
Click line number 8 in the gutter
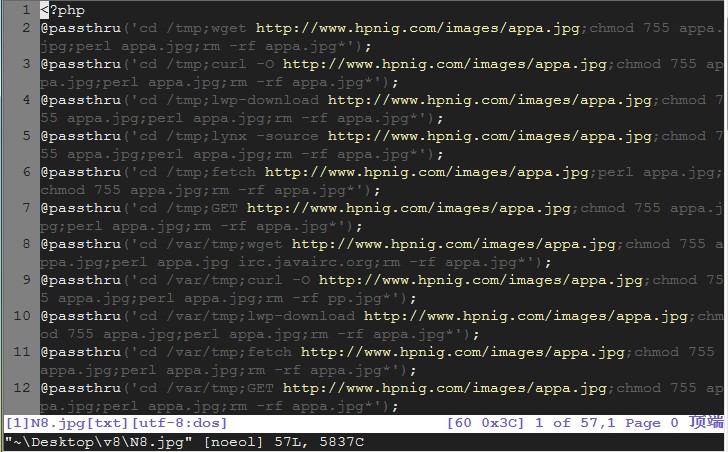click(26, 244)
